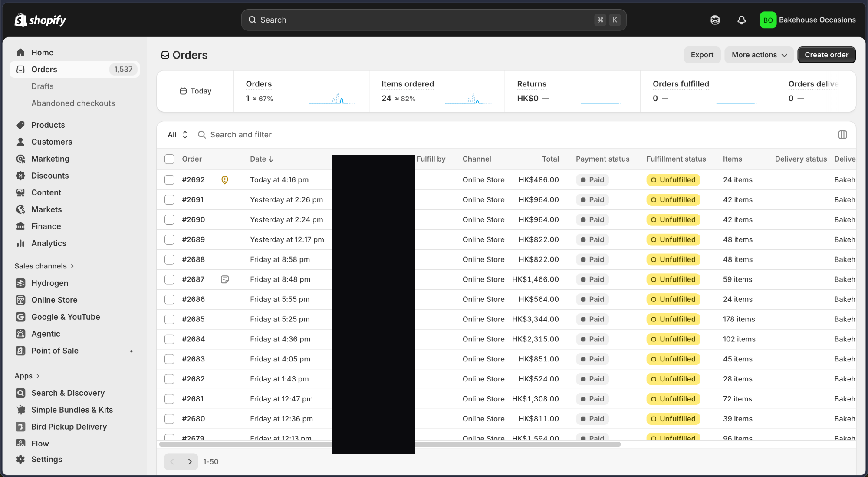
Task: Click the risk warning icon on order #2692
Action: coord(225,180)
